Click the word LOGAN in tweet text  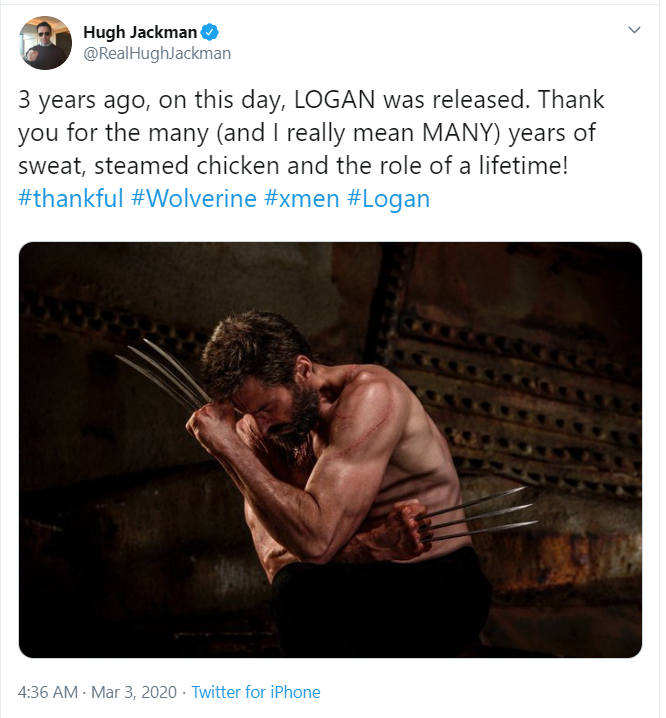329,102
